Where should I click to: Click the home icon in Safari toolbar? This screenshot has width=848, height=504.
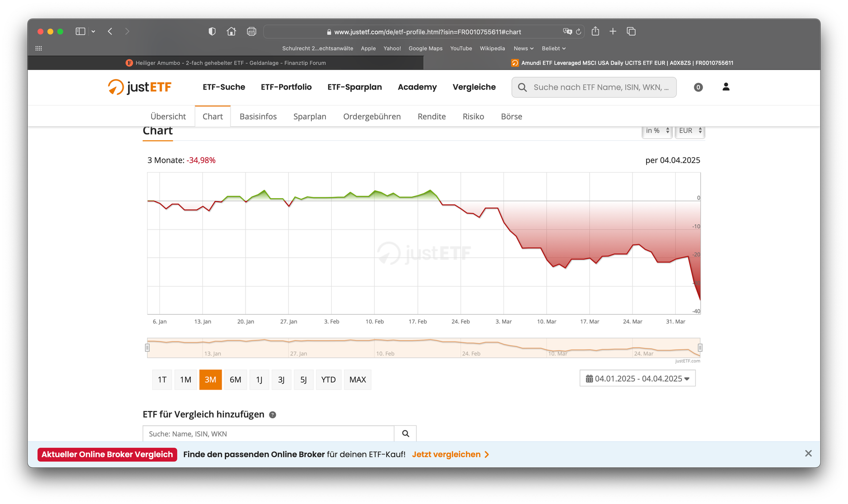[x=231, y=31]
